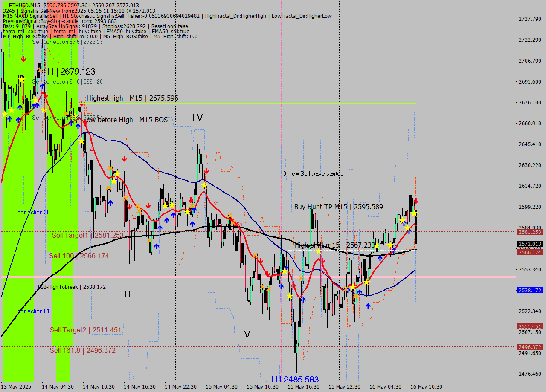The height and width of the screenshot is (392, 546).
Task: Select the red arrow above wave IV peak
Action: [x=206, y=171]
